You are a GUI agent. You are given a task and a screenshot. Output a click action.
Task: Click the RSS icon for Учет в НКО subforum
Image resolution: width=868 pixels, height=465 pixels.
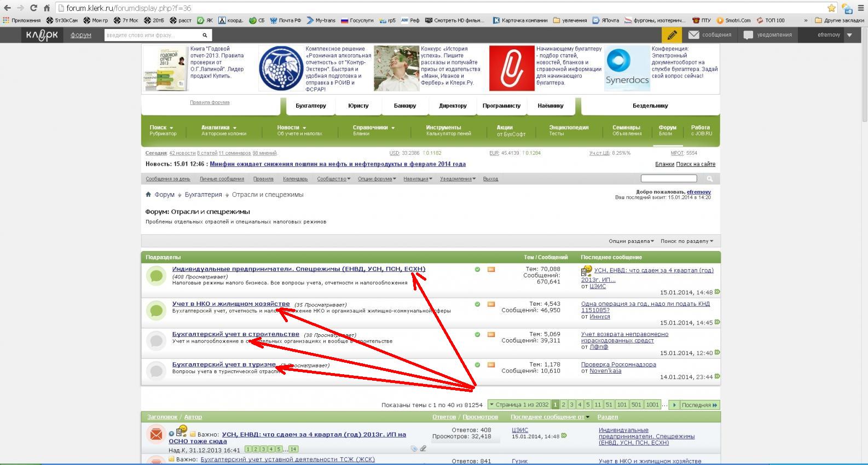491,304
